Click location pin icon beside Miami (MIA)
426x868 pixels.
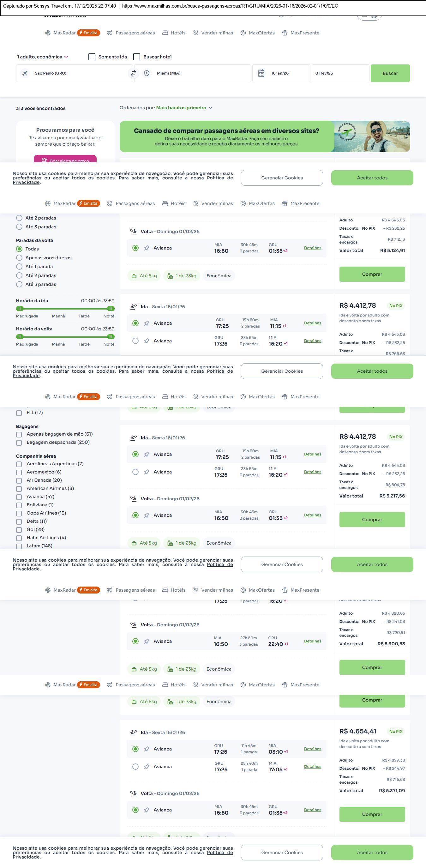coord(147,73)
